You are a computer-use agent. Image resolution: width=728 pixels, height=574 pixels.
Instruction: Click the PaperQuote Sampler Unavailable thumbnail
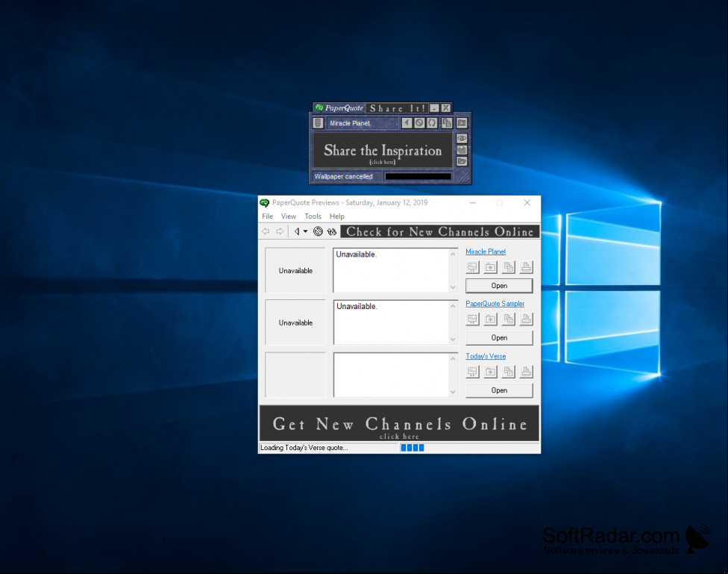295,322
